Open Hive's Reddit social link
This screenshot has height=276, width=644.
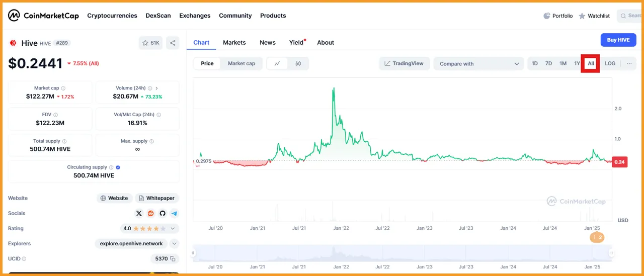tap(150, 213)
